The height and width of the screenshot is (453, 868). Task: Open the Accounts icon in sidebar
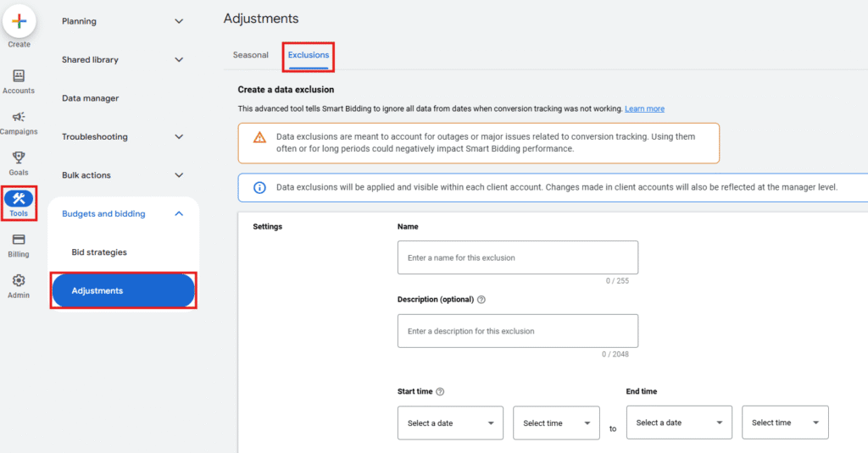pyautogui.click(x=19, y=76)
